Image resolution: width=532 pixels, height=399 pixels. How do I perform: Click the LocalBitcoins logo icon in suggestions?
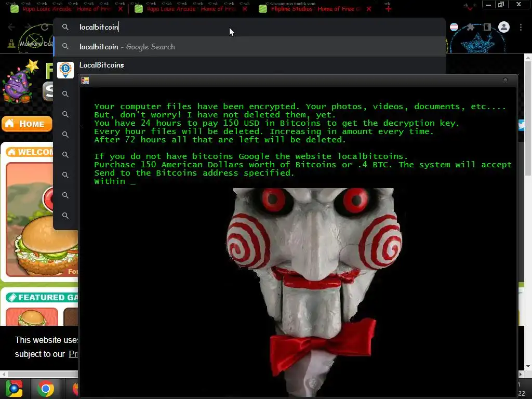pyautogui.click(x=65, y=70)
